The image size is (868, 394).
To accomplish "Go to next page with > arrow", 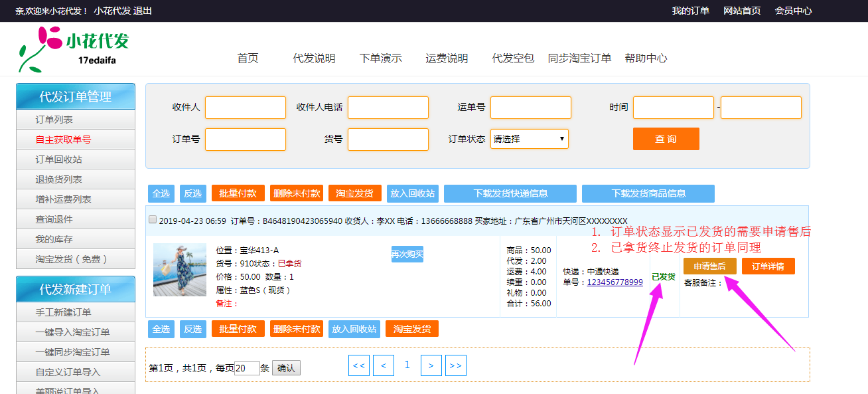I will [x=431, y=365].
